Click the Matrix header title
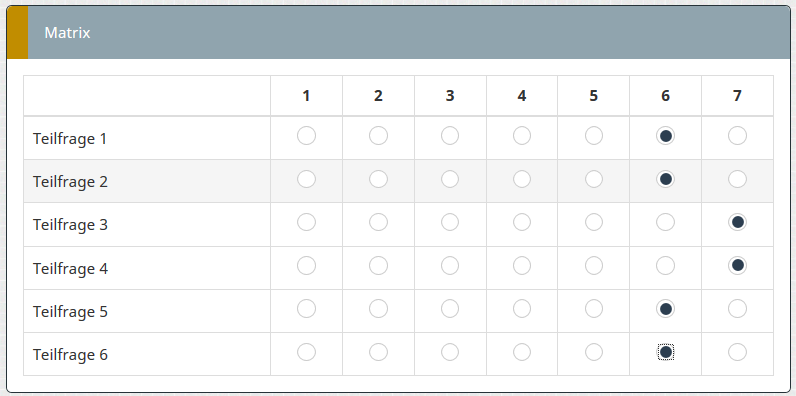Screen dimensions: 796x396 tap(68, 33)
